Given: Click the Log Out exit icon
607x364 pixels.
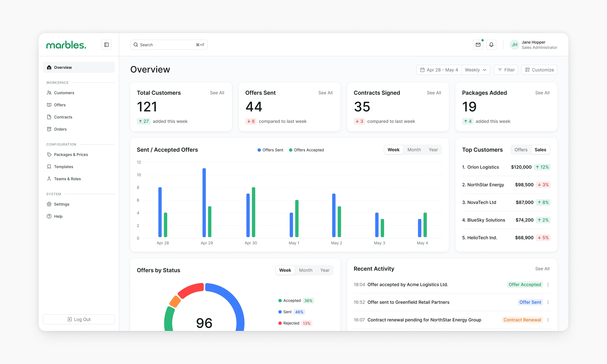Looking at the screenshot, I should [x=69, y=319].
